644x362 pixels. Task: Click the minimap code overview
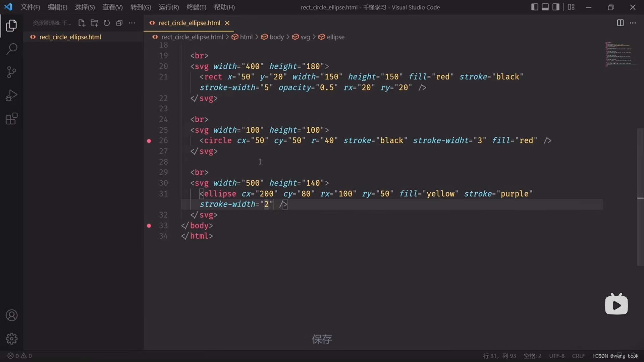619,54
